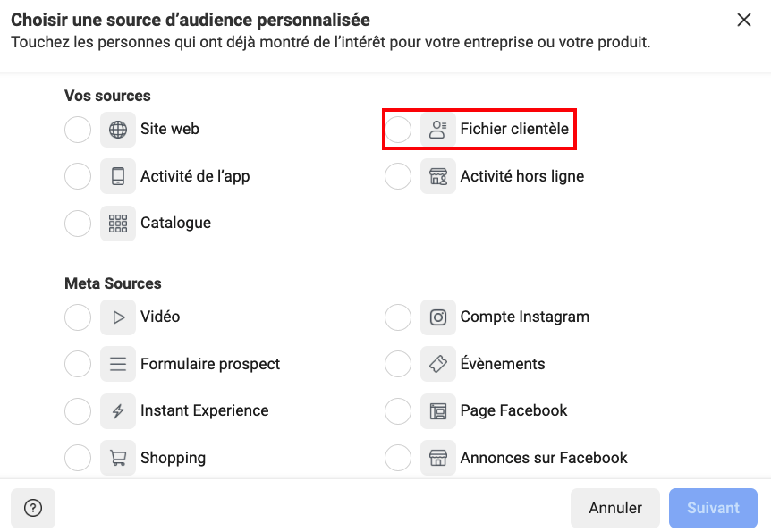Click the storefront Activité hors ligne icon
Screen dimensions: 771x532
(x=438, y=176)
